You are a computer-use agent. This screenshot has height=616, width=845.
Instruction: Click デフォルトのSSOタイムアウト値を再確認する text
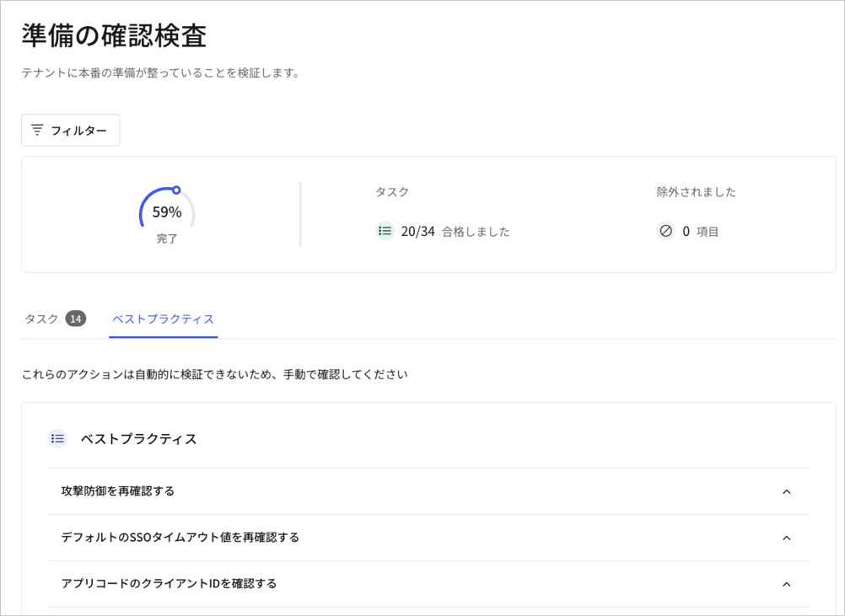click(x=180, y=538)
